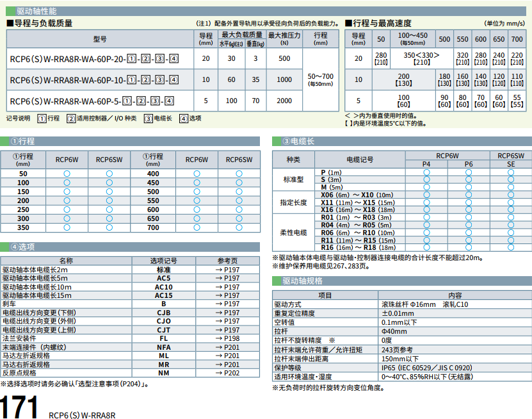Viewport: 532px width, 419px height.
Task: Select the option code 'AC5'
Action: click(x=163, y=278)
